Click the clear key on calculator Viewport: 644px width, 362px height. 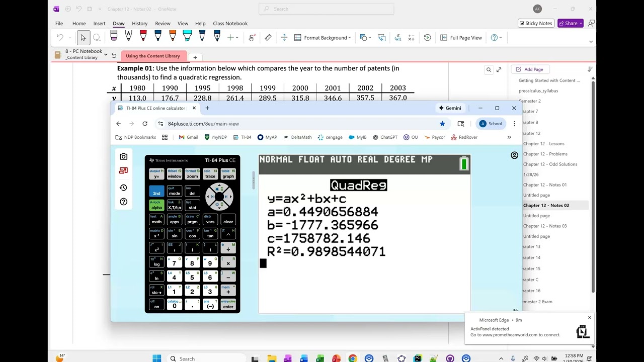228,220
